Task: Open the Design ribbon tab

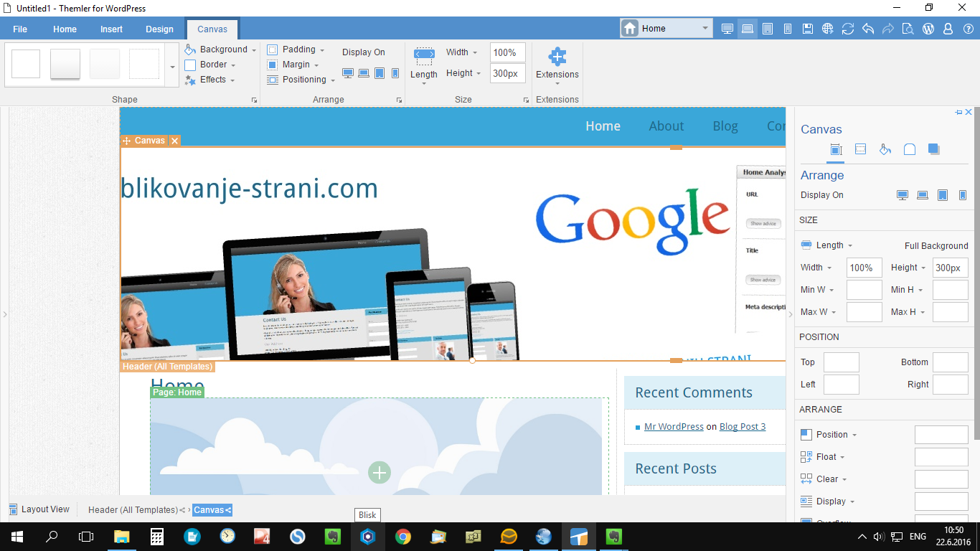Action: (159, 29)
